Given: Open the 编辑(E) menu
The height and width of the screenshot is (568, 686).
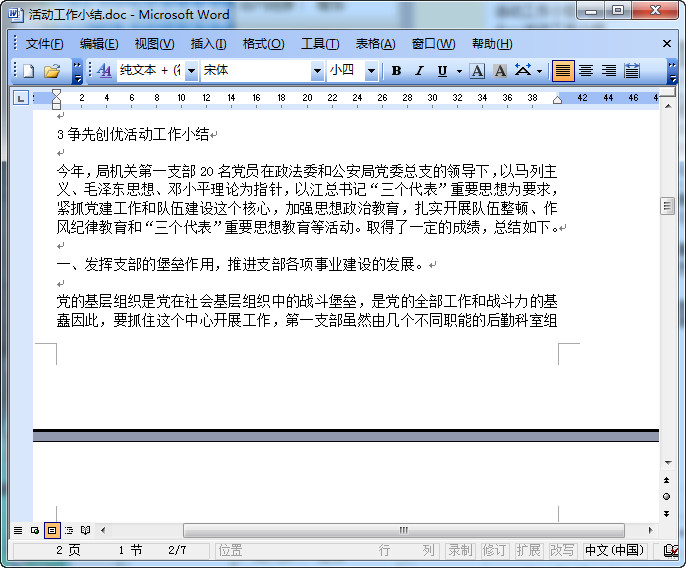Looking at the screenshot, I should [x=99, y=44].
